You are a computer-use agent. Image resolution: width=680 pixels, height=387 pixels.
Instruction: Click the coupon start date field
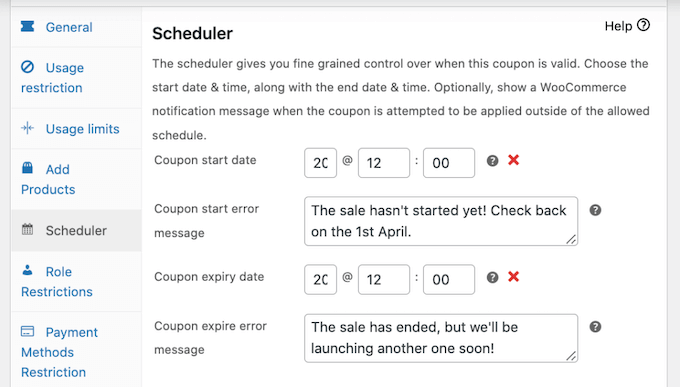pyautogui.click(x=320, y=163)
